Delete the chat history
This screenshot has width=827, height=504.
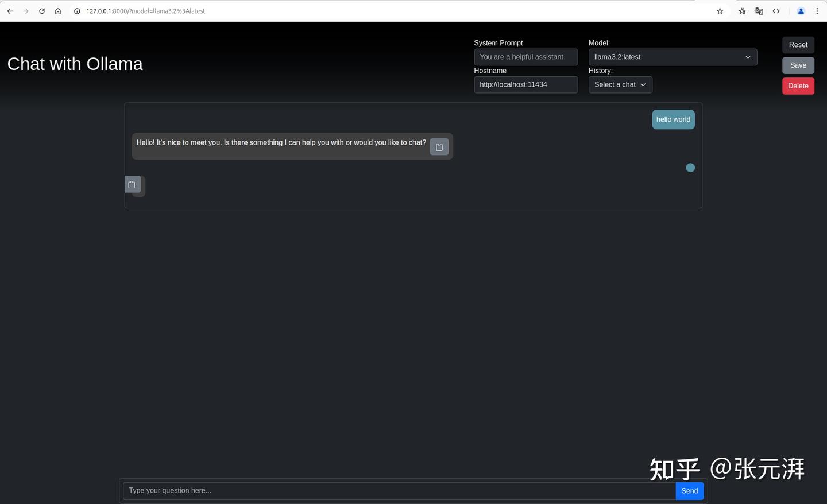pyautogui.click(x=798, y=86)
